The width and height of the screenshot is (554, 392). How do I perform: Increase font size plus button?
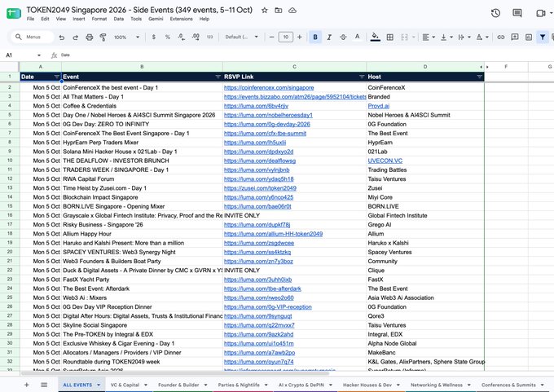(x=300, y=37)
